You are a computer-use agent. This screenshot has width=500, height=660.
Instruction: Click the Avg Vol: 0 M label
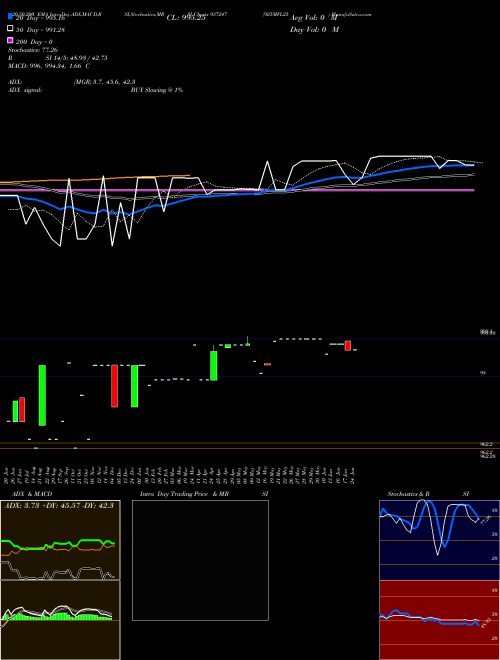[x=314, y=18]
